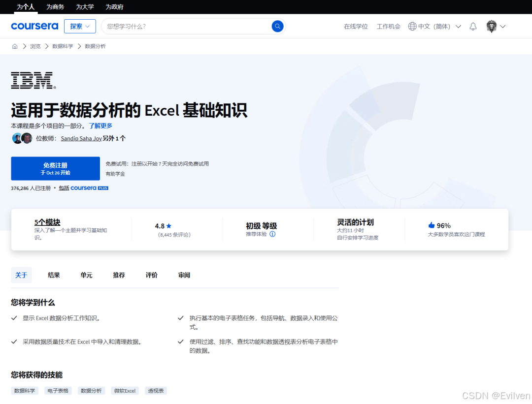The width and height of the screenshot is (532, 404).
Task: Click the globe language icon
Action: (412, 26)
